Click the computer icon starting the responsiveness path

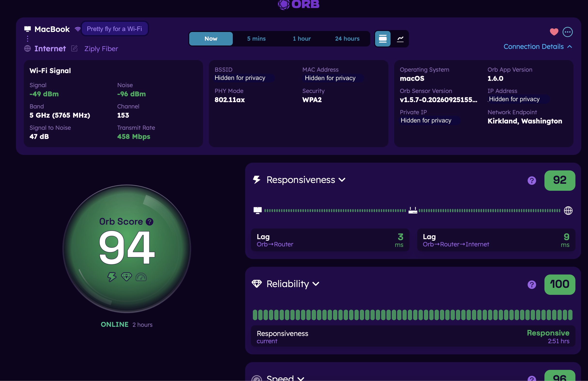[257, 211]
